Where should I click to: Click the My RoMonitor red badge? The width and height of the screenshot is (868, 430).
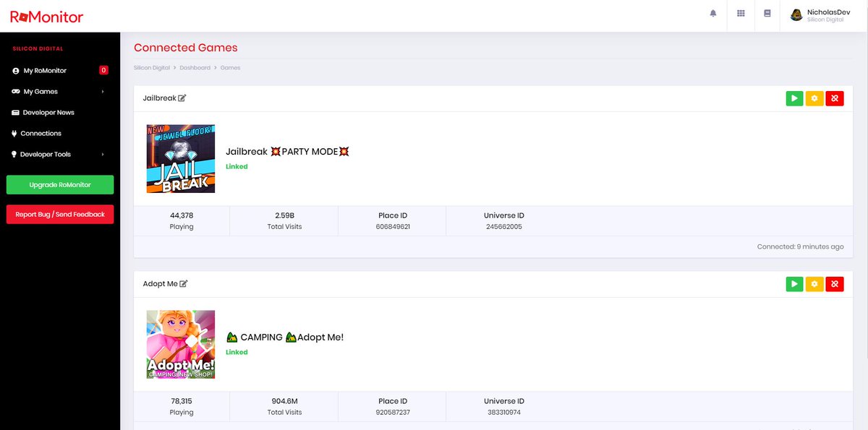click(103, 70)
